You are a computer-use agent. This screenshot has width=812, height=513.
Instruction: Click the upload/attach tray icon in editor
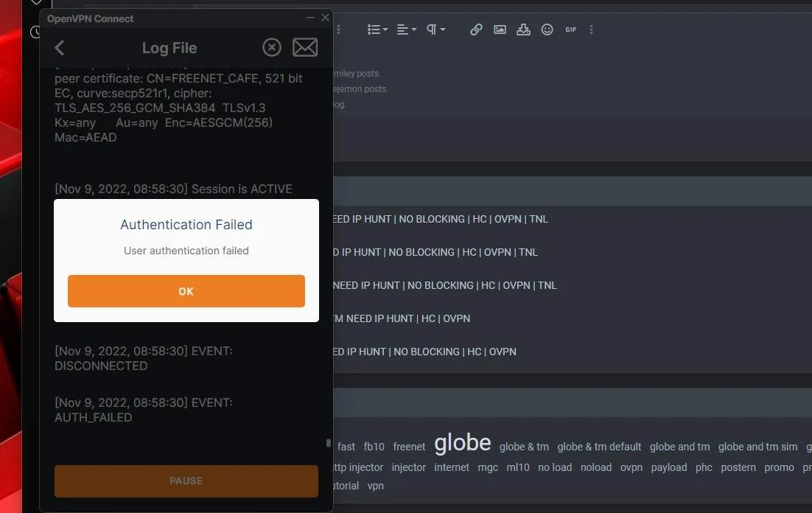pos(524,29)
